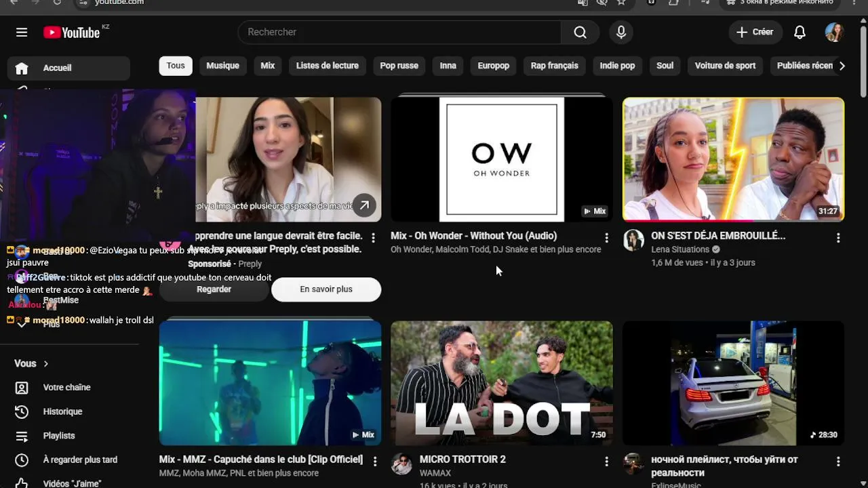Screen dimensions: 868x488
Task: Select the Listes de lecture chip
Action: [x=328, y=66]
